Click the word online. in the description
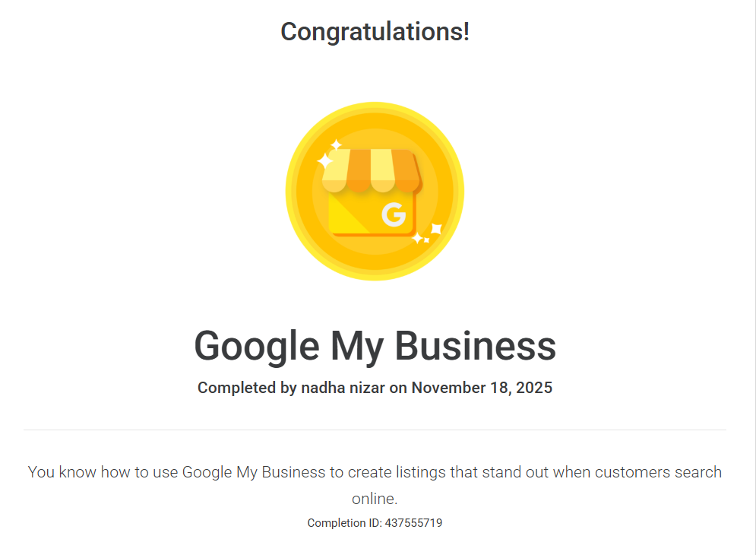This screenshot has height=555, width=756. [375, 499]
